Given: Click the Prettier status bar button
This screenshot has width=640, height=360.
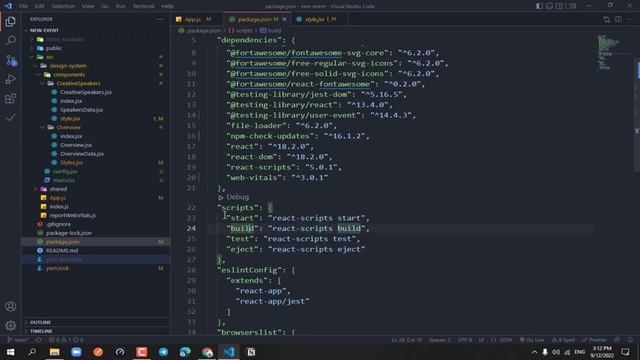Looking at the screenshot, I should coord(594,340).
